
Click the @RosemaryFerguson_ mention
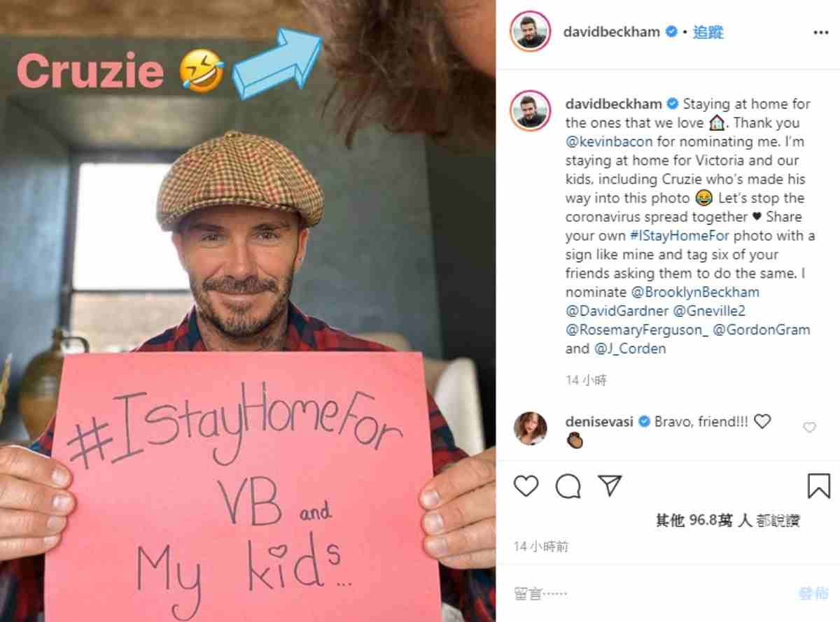pos(637,330)
